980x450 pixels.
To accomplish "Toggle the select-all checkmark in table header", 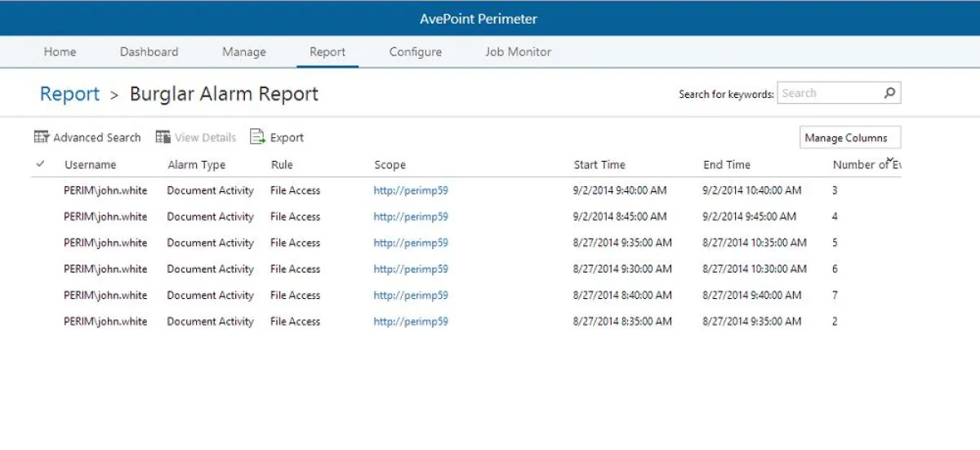I will [40, 164].
